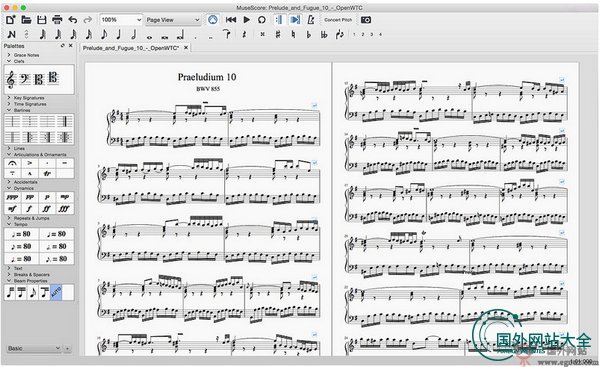Image resolution: width=600 pixels, height=367 pixels.
Task: Select the AUTO beam property
Action: (x=56, y=293)
